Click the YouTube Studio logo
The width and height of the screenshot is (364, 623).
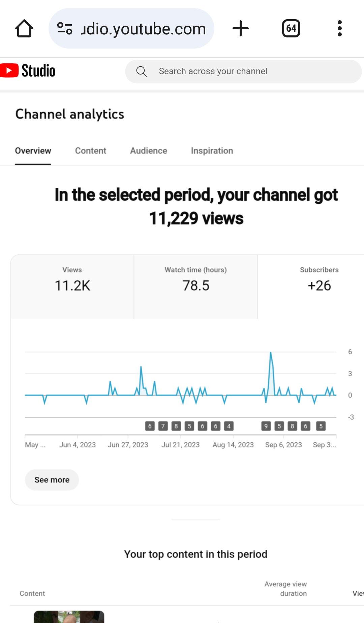coord(28,71)
